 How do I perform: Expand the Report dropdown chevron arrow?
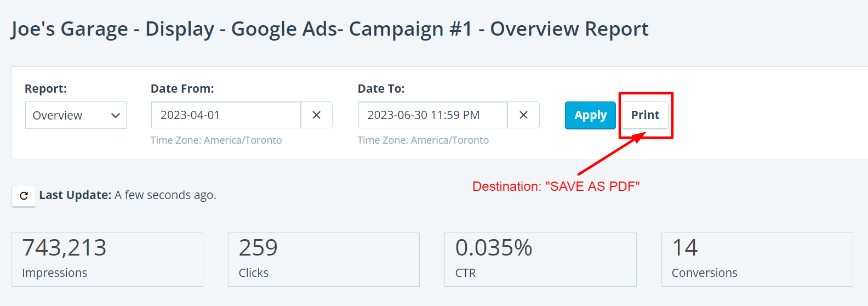coord(115,115)
